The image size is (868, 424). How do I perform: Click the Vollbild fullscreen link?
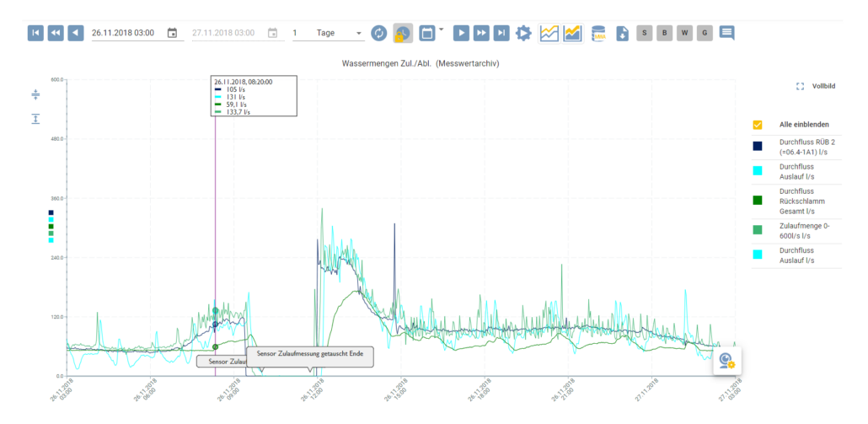(816, 86)
